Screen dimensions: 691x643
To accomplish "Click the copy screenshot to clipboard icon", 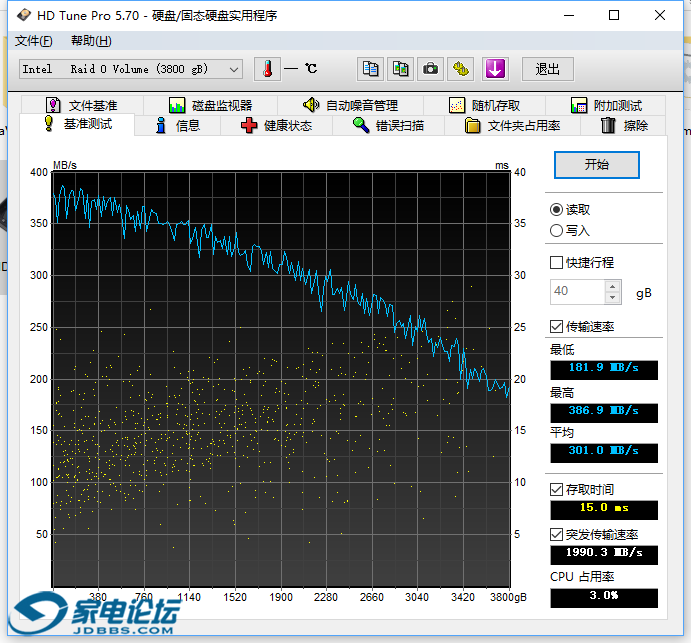I will point(400,69).
